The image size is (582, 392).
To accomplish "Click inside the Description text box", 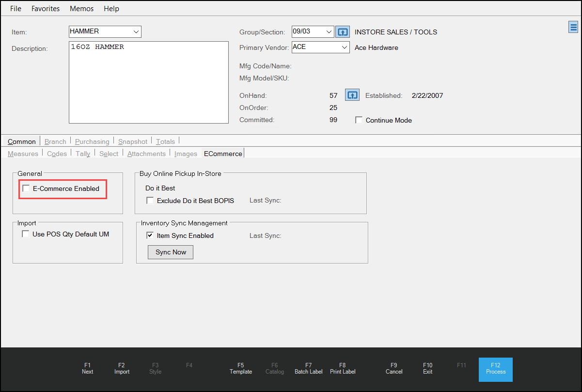I will tap(148, 82).
